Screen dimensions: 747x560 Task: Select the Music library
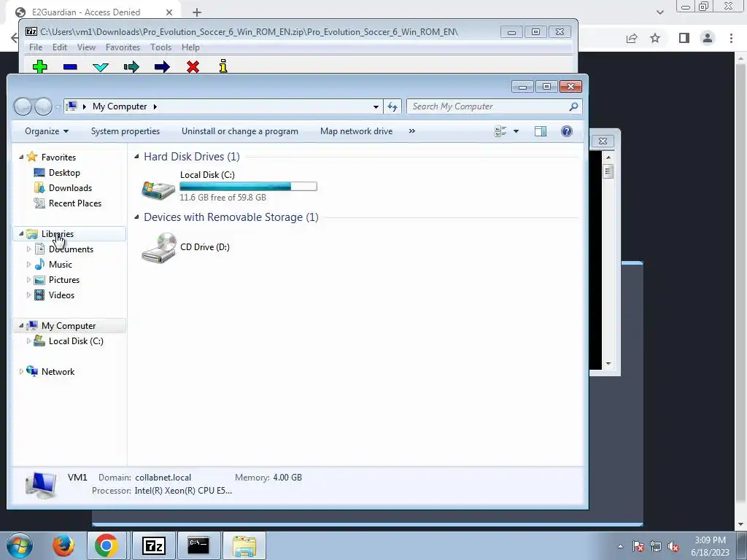pos(60,264)
